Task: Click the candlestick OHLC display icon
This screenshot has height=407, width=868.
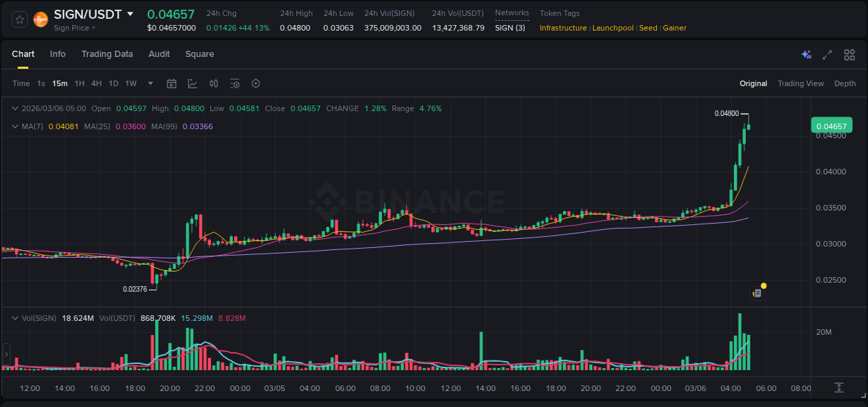Action: pyautogui.click(x=214, y=83)
